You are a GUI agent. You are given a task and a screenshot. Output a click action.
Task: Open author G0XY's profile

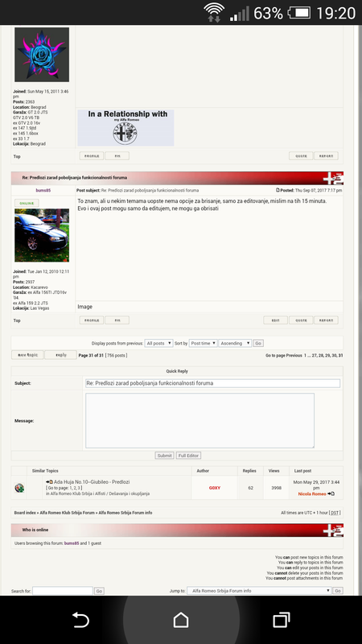pyautogui.click(x=215, y=488)
